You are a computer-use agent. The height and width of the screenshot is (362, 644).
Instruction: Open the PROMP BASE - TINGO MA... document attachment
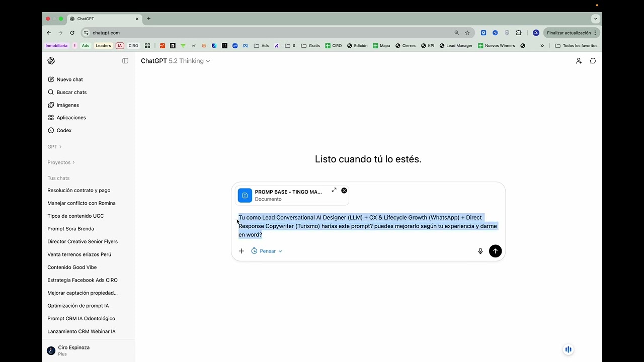pyautogui.click(x=292, y=195)
